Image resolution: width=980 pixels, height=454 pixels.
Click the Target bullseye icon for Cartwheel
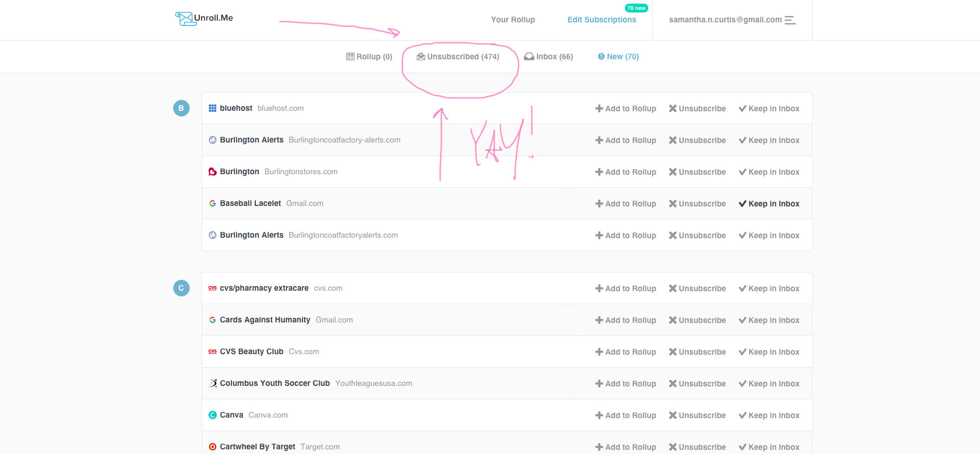click(213, 447)
